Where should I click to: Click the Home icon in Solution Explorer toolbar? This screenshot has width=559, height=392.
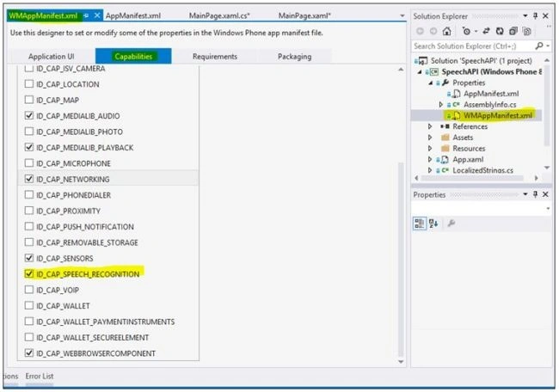[446, 31]
